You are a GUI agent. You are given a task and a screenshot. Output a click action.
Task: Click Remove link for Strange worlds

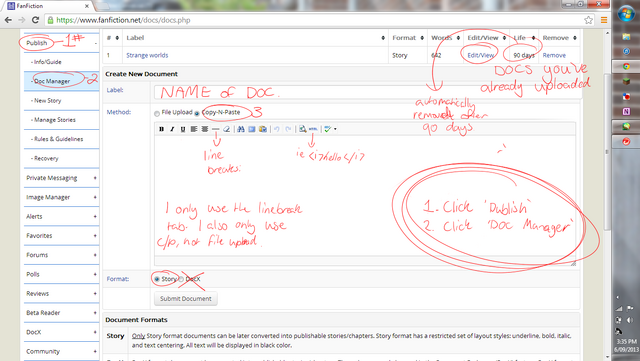554,55
